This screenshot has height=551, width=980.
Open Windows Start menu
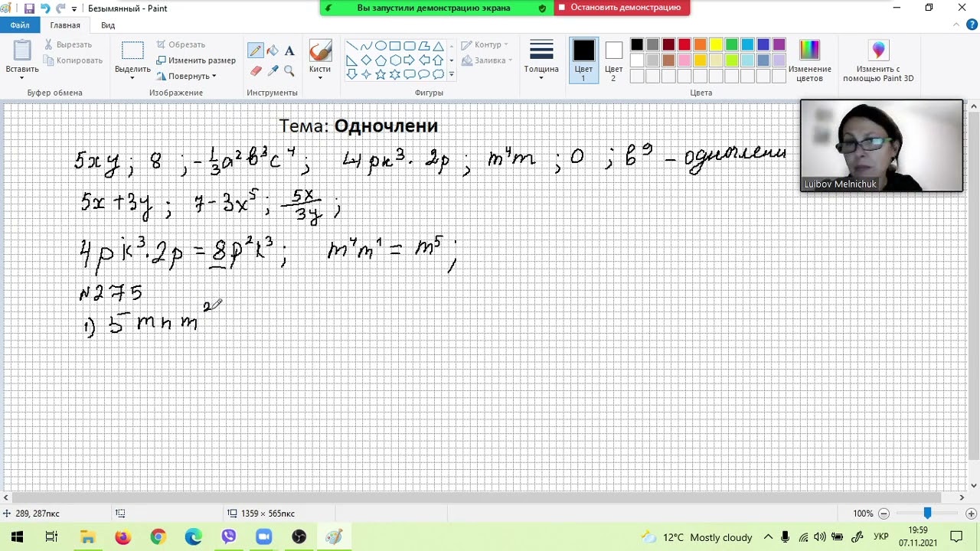tap(17, 537)
